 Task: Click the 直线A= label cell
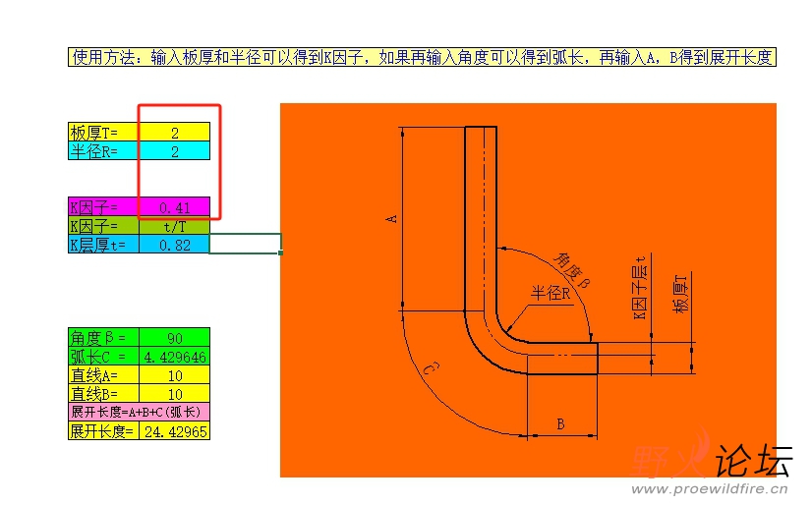103,374
